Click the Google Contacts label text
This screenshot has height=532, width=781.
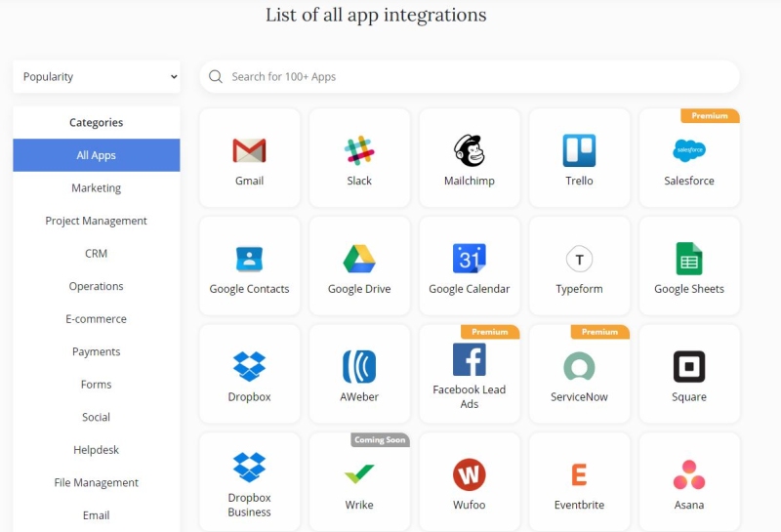point(250,289)
